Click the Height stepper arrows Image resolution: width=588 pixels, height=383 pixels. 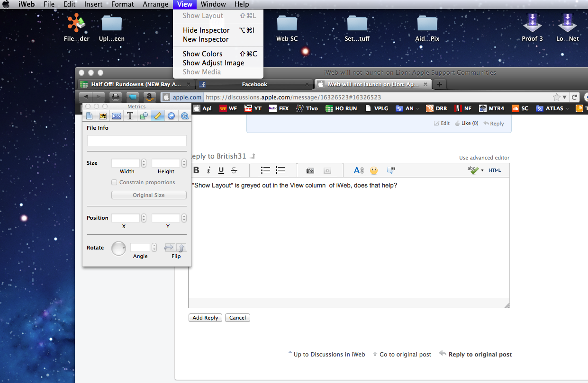point(184,163)
